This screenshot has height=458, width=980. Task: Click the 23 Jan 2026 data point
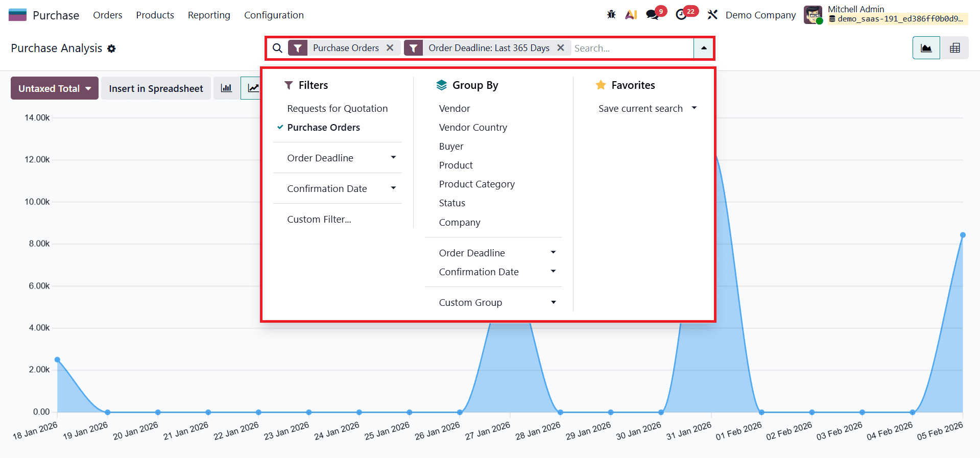click(x=309, y=412)
